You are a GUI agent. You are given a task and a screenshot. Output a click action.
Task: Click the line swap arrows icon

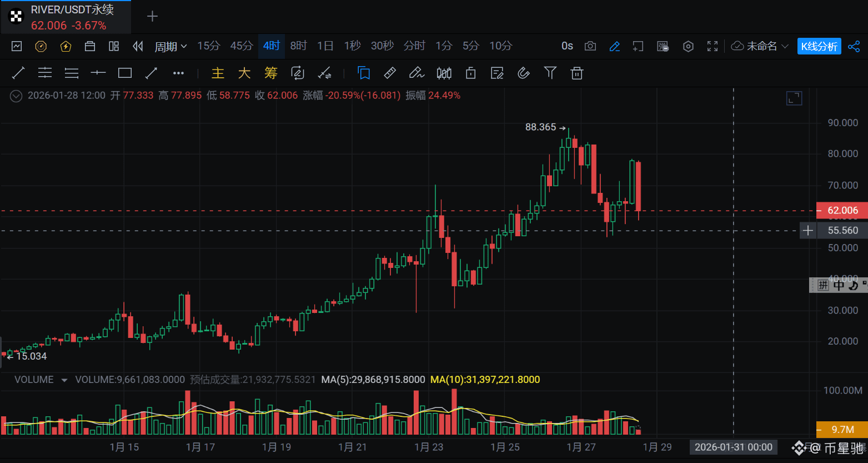tap(324, 73)
